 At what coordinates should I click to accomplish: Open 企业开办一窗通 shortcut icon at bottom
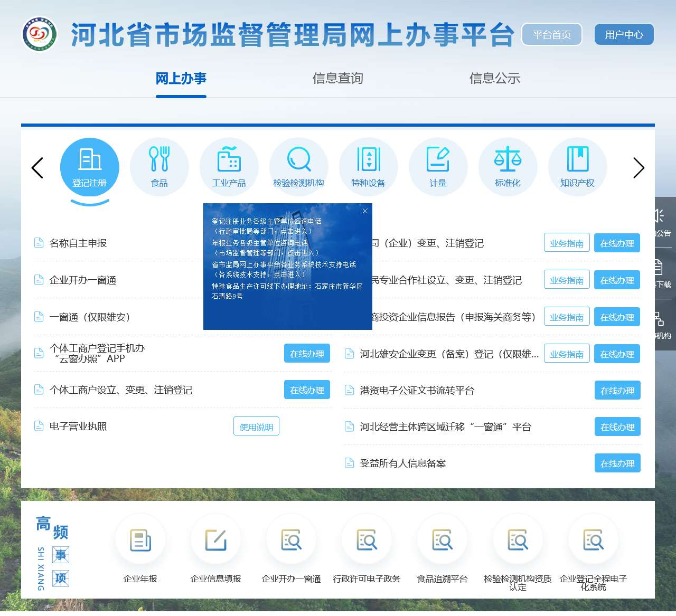point(292,540)
